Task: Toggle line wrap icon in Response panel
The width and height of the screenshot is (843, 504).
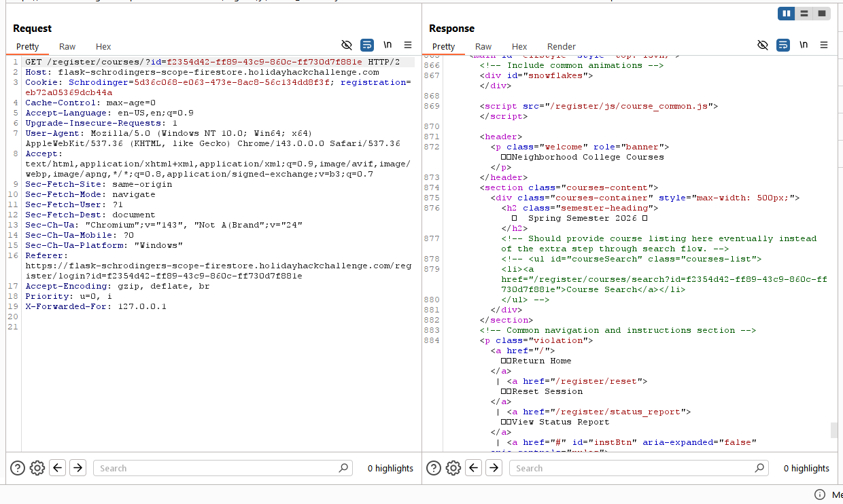Action: [783, 45]
